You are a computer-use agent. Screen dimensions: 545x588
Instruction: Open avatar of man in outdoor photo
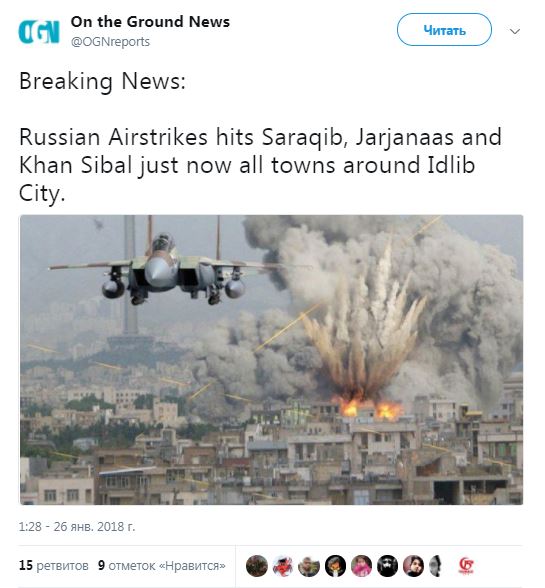click(x=309, y=566)
